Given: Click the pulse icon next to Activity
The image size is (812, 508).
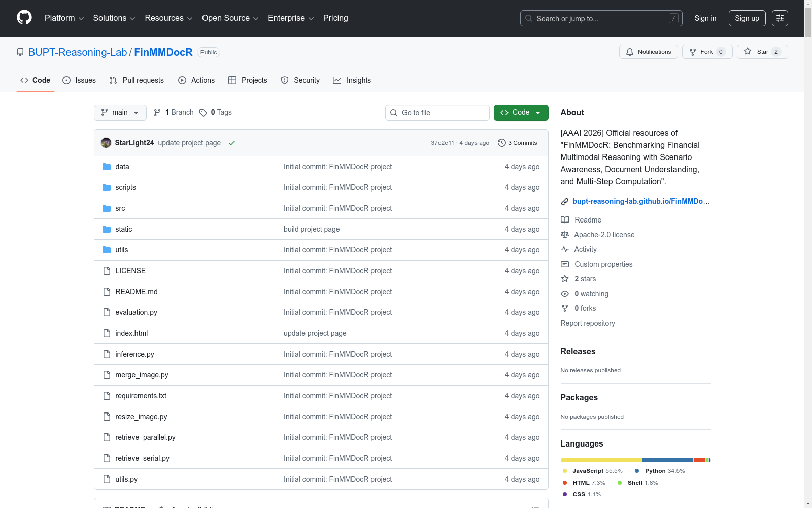Looking at the screenshot, I should (x=565, y=249).
